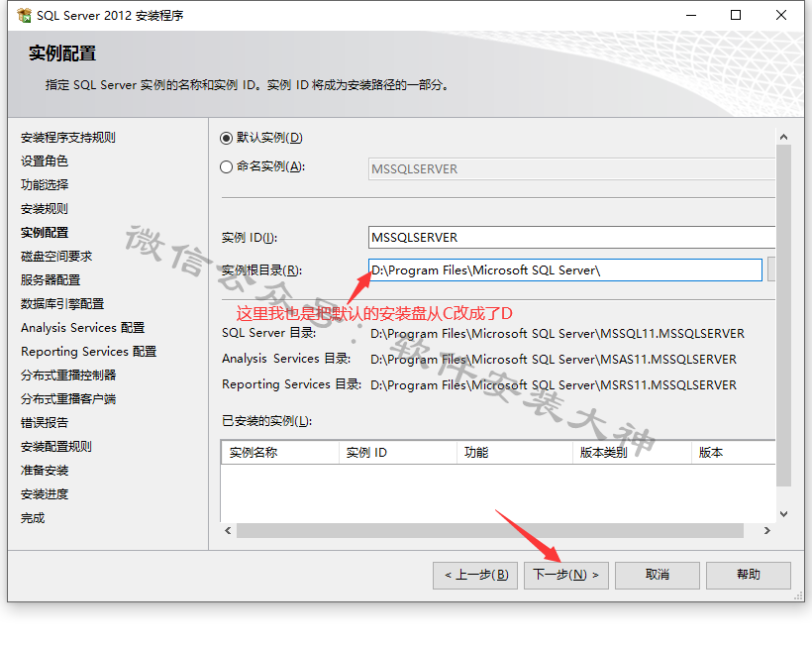Select 安装规则 step in sidebar
Screen dimensions: 812x646
tap(45, 209)
